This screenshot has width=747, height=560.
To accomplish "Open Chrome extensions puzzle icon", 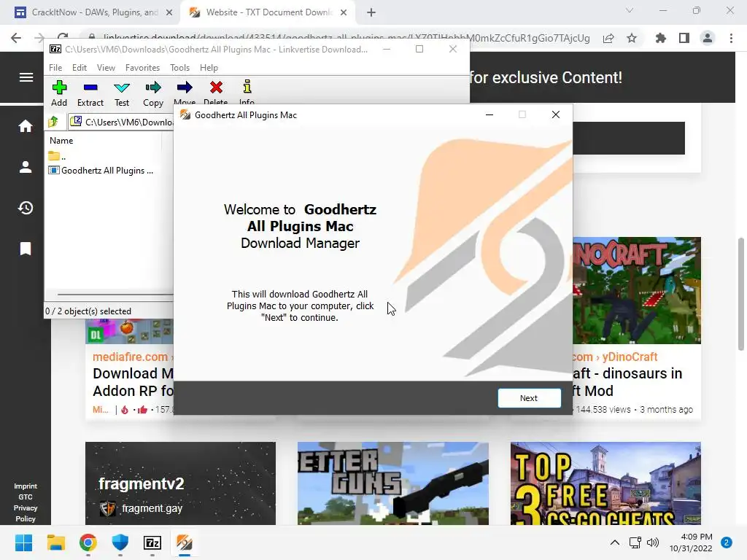I will pyautogui.click(x=660, y=38).
